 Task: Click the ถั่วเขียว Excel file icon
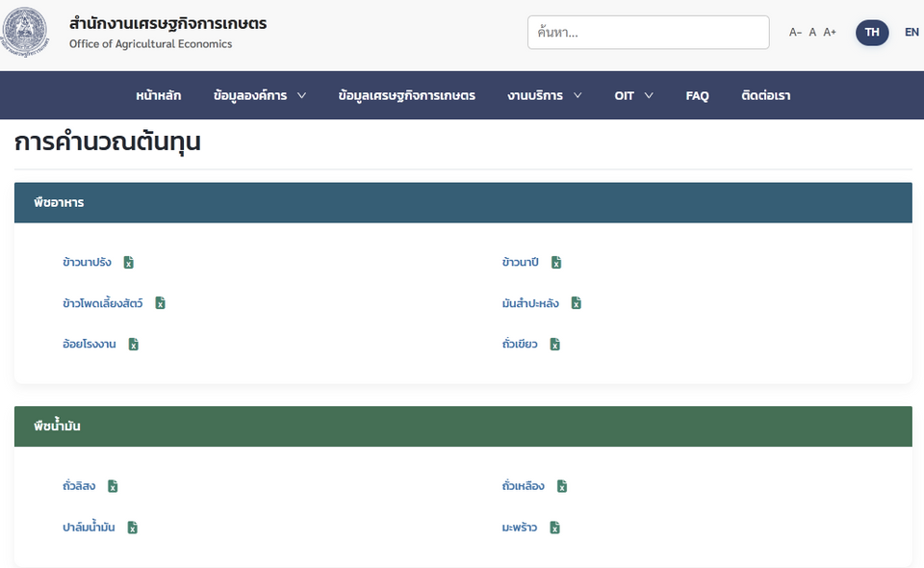pos(555,344)
